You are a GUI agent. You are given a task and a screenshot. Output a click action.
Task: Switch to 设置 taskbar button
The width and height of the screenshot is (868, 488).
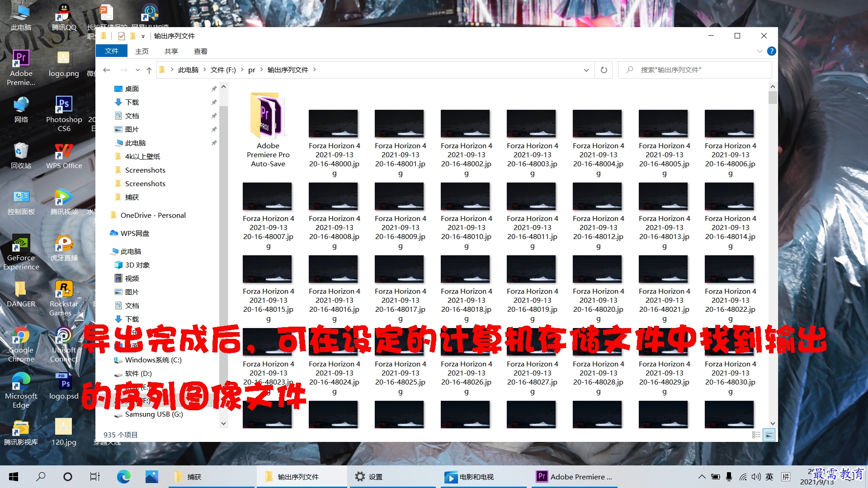tap(392, 477)
